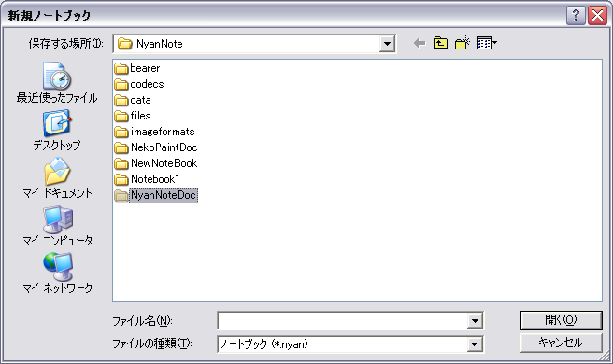Close the 新規ノートブック dialog
Screen dimensions: 613x364
[598, 15]
